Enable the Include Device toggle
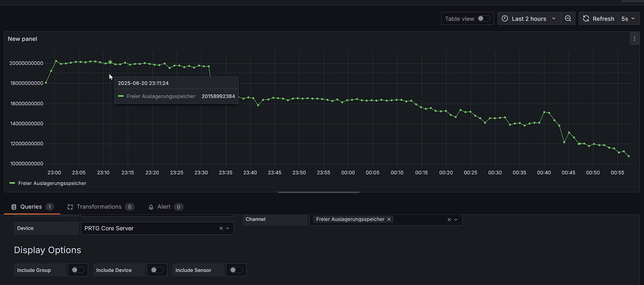 (x=157, y=270)
